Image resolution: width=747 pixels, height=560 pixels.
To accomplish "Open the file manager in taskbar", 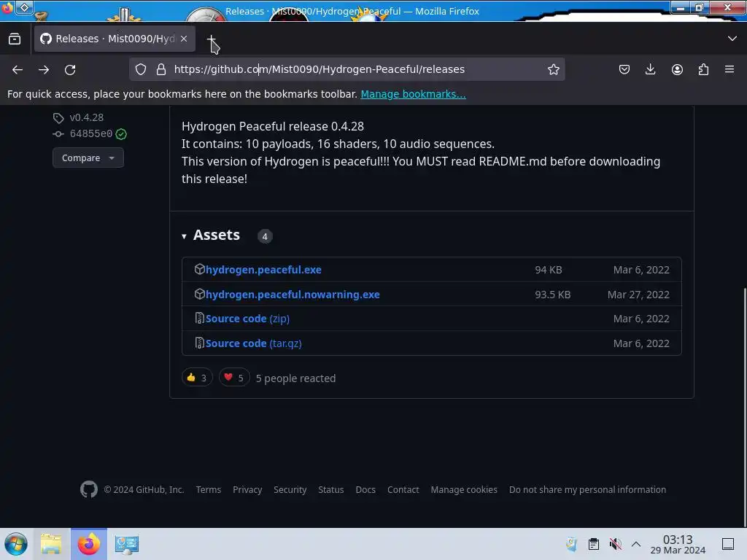I will point(51,544).
